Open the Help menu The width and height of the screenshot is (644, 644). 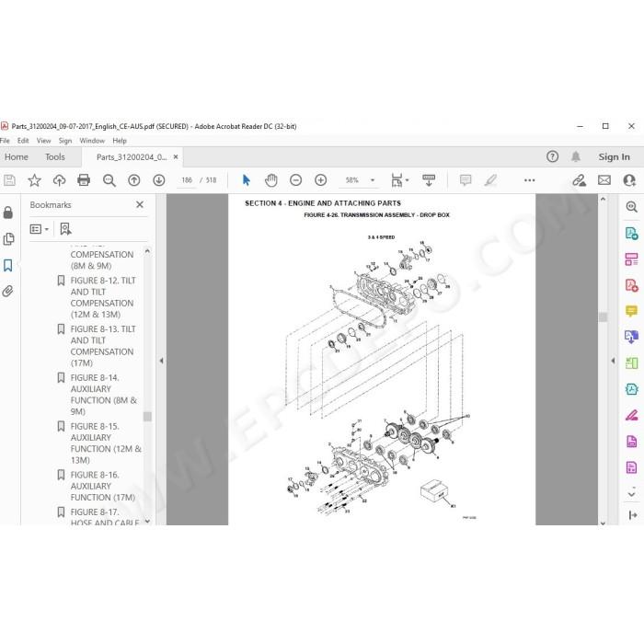[120, 141]
